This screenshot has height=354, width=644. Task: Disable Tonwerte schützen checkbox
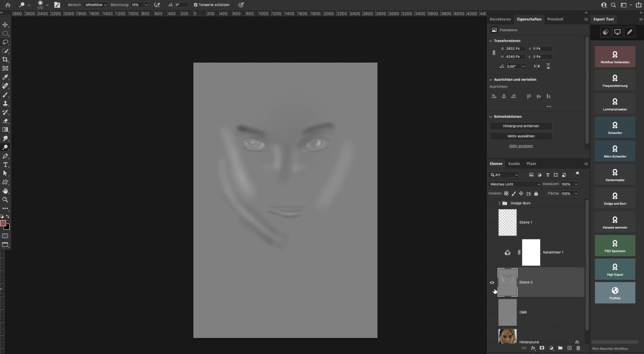[x=195, y=5]
